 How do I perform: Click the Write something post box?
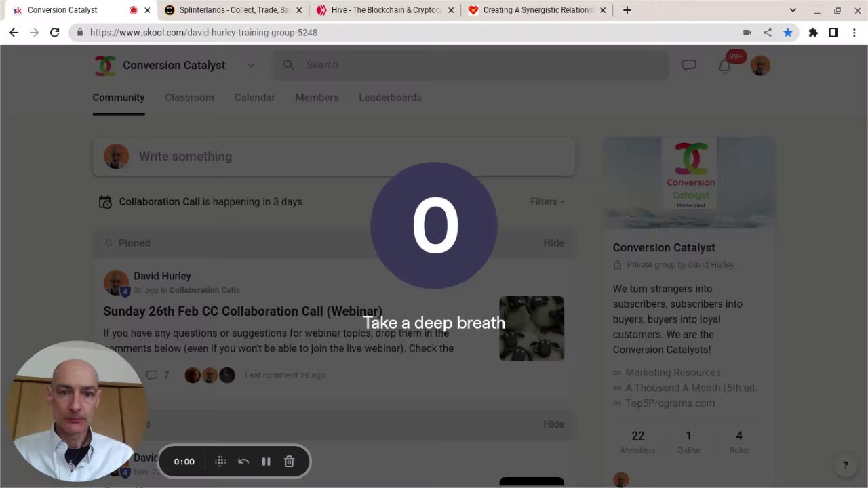(334, 157)
